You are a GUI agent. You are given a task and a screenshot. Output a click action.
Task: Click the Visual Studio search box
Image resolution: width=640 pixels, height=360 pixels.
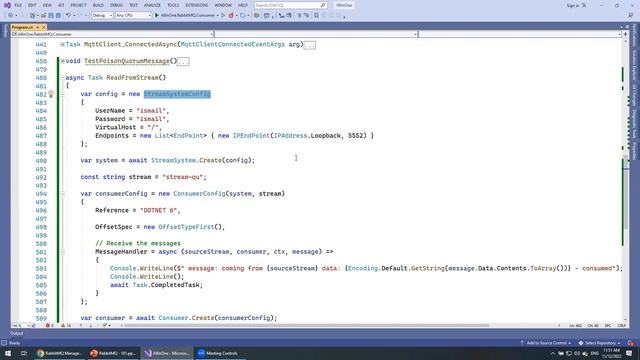point(290,5)
